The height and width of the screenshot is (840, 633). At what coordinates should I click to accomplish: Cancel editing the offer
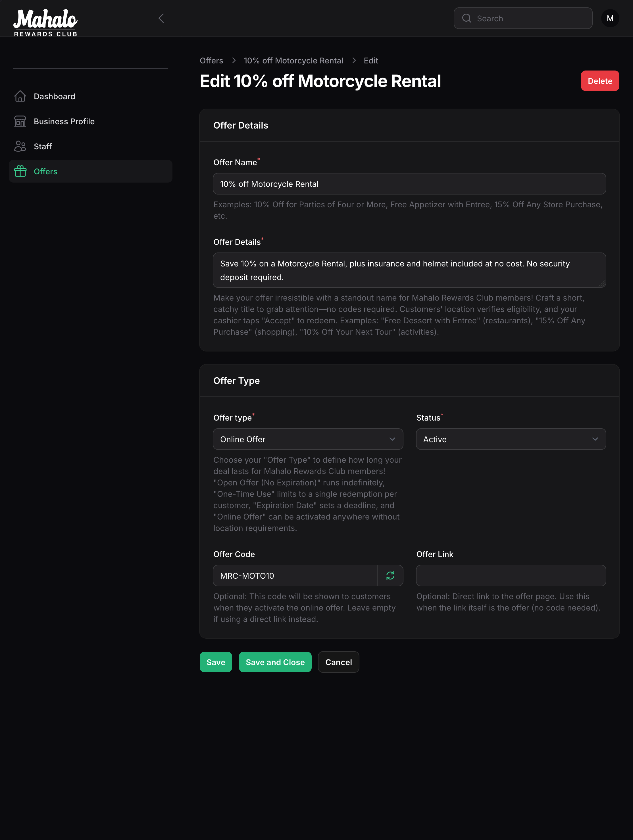[x=338, y=662]
